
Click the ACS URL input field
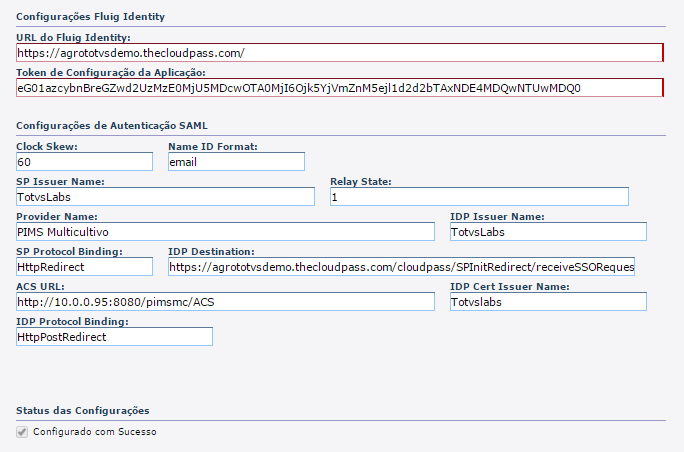click(x=226, y=301)
